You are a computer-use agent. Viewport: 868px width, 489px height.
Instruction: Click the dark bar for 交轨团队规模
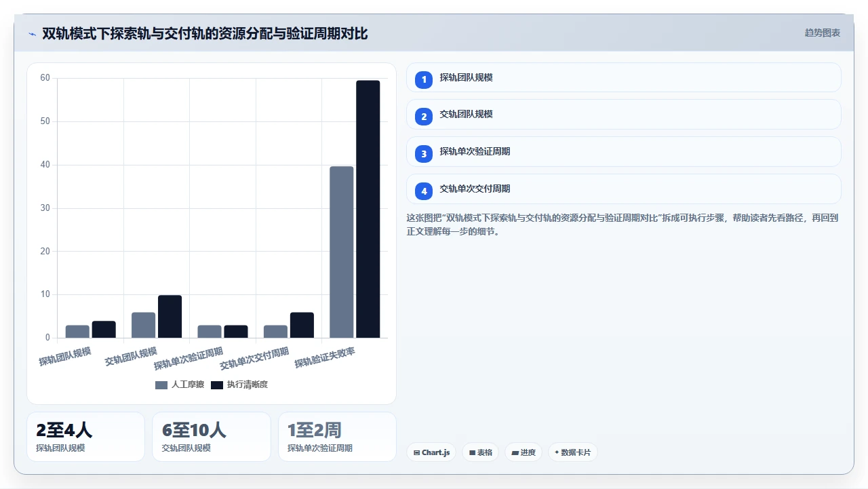170,317
